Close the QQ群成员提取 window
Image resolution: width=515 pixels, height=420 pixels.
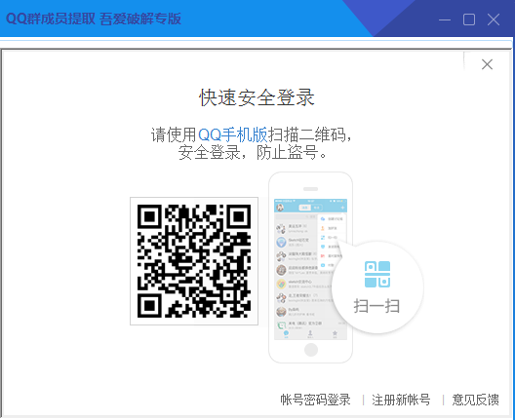point(494,19)
